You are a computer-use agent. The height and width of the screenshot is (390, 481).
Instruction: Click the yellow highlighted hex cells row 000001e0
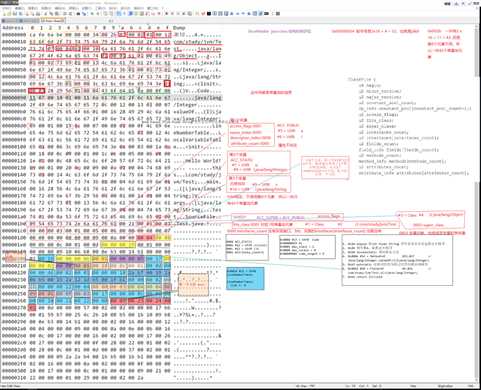coord(118,245)
